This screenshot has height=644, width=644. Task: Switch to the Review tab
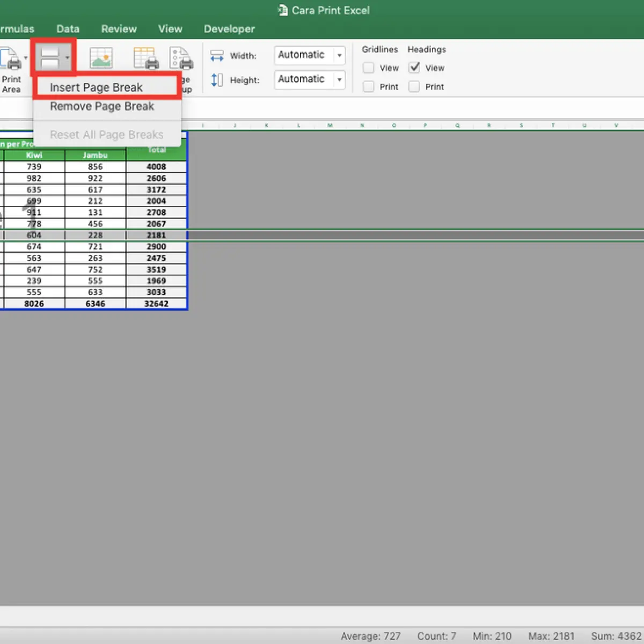119,29
